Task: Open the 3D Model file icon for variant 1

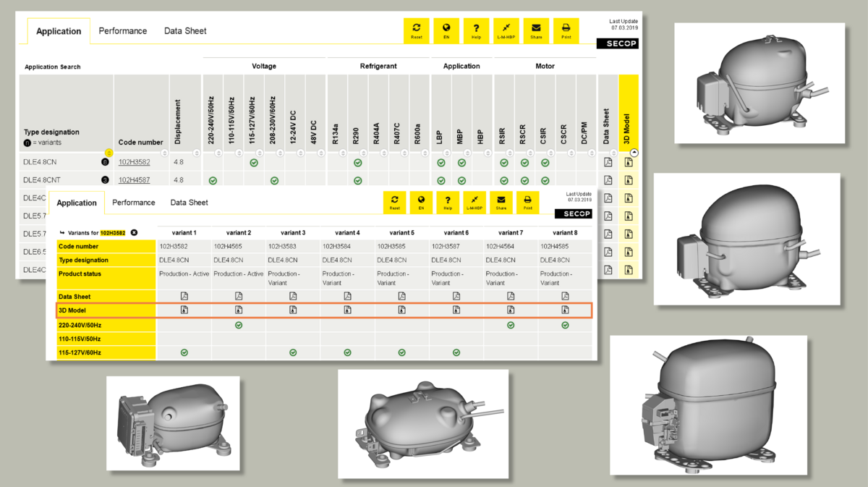Action: (x=184, y=309)
